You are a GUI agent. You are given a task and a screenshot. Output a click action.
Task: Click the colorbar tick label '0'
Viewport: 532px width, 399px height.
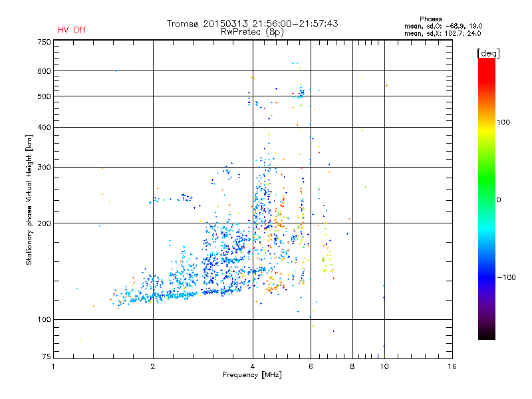pos(498,200)
